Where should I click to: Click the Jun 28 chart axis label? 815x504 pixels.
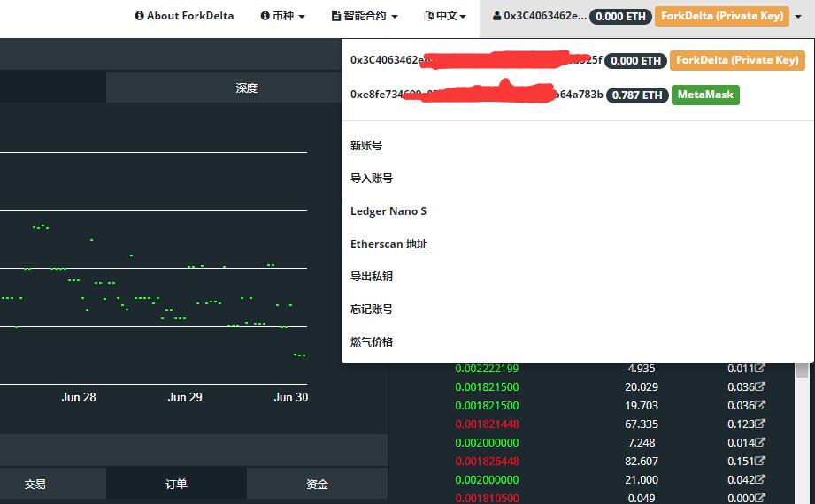pyautogui.click(x=79, y=398)
